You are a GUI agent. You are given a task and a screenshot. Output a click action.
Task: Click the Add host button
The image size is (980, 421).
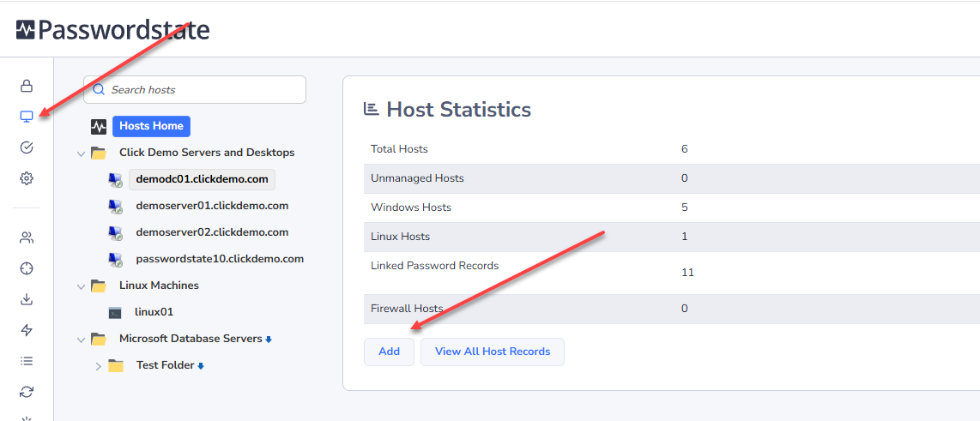pyautogui.click(x=390, y=352)
